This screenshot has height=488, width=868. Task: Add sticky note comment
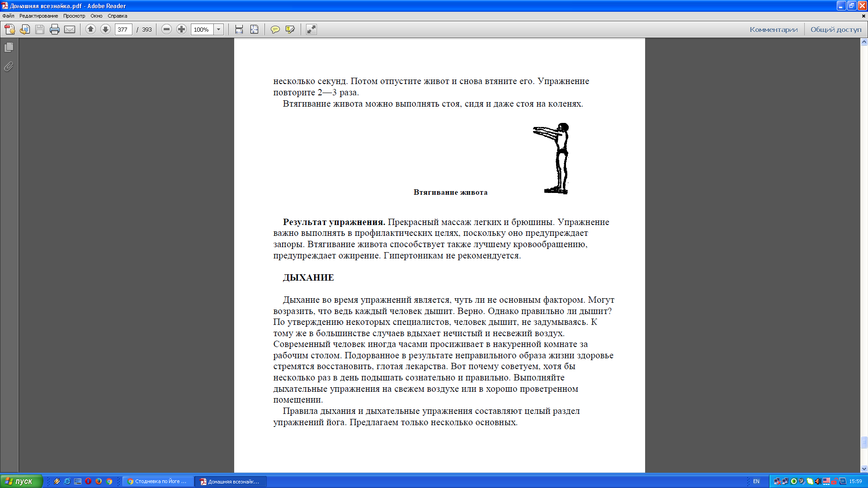coord(275,29)
